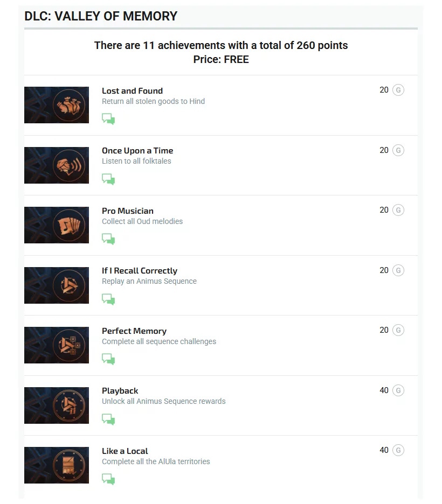
Task: Click the 40 point value beside Playback
Action: [384, 390]
